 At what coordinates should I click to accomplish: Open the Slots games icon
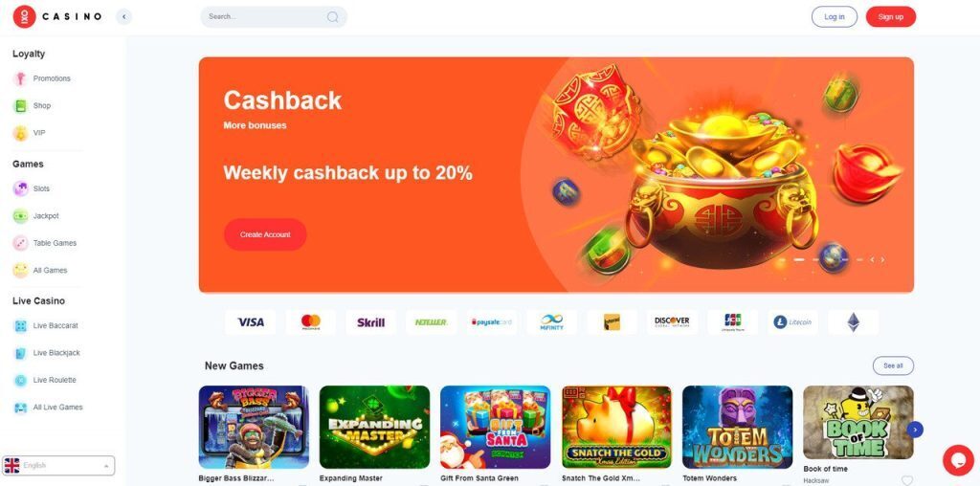pos(21,188)
